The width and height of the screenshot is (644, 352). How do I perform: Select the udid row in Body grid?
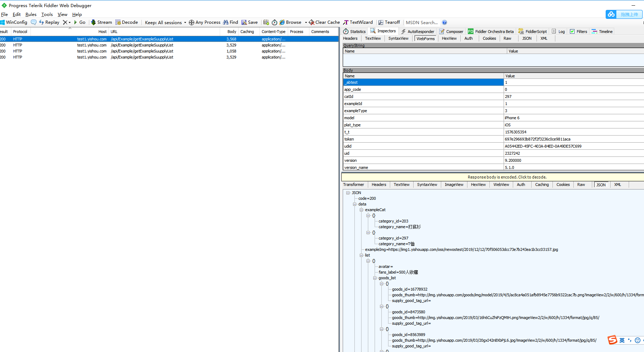point(493,146)
